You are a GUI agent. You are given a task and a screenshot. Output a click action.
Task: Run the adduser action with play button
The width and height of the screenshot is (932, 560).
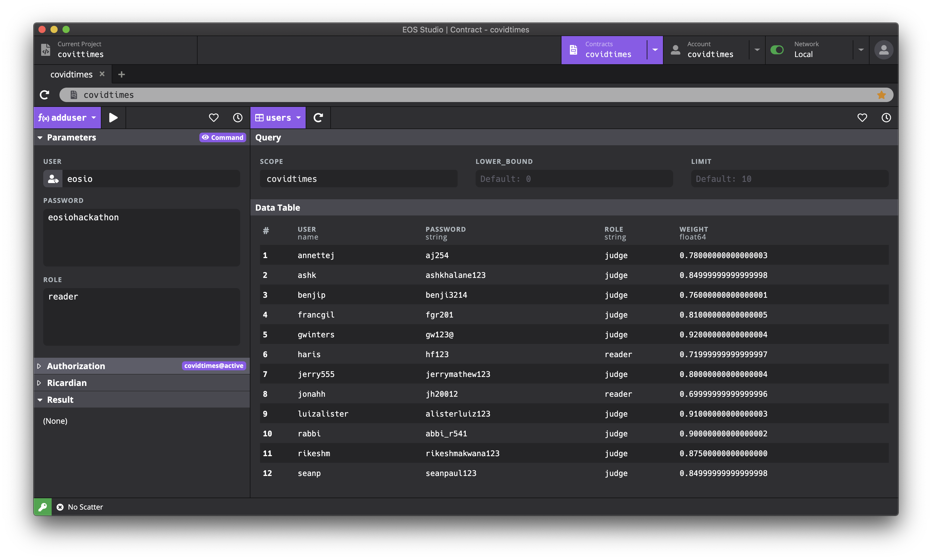(113, 118)
